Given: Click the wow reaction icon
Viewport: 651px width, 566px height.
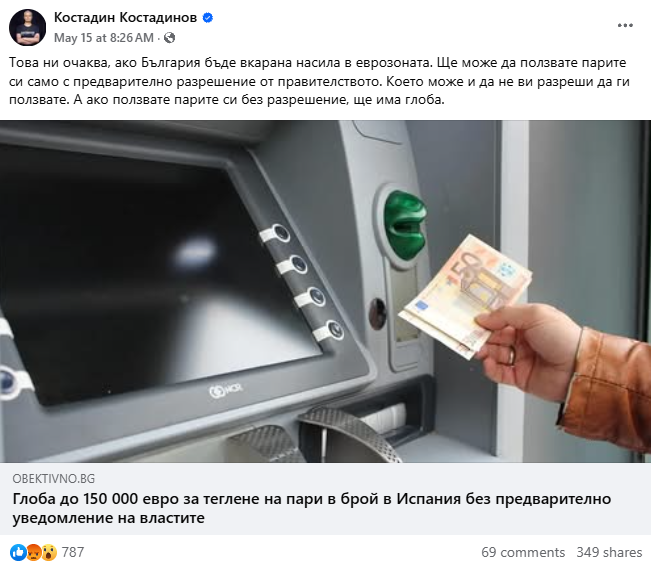Looking at the screenshot, I should [49, 552].
